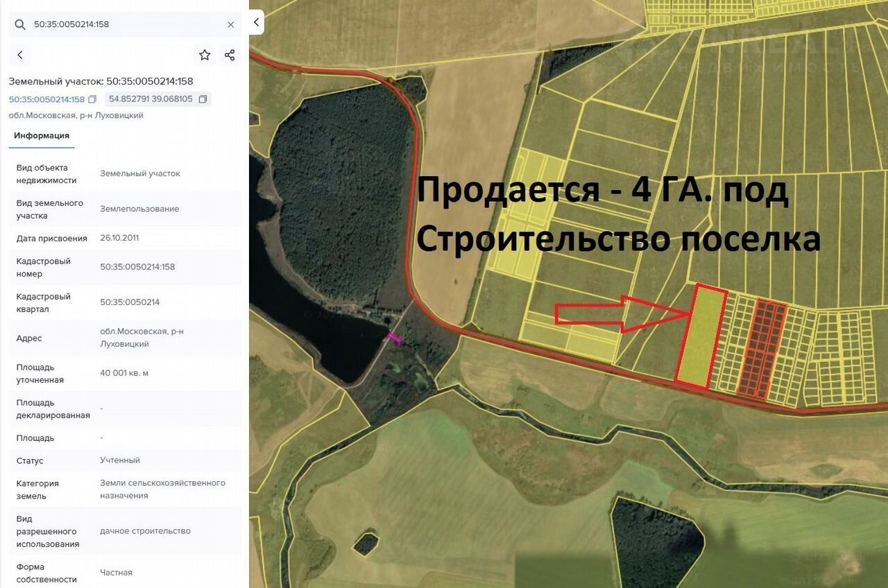Click the coordinates 54.852791 39.068105 chip
Image resolution: width=888 pixels, height=588 pixels.
[151, 99]
